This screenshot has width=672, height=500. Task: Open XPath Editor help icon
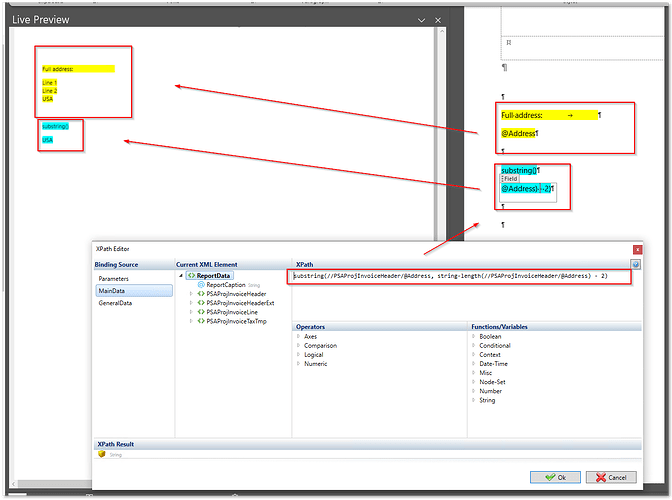(x=636, y=264)
